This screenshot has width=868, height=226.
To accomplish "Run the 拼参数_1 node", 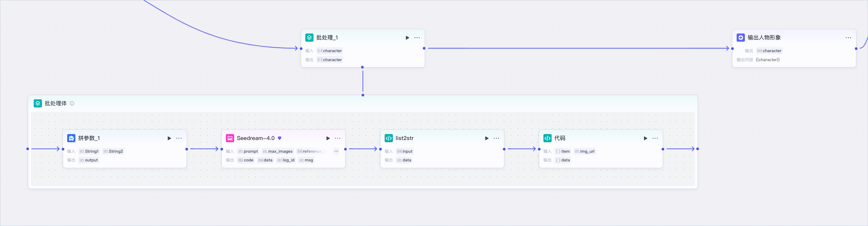I will tap(169, 138).
